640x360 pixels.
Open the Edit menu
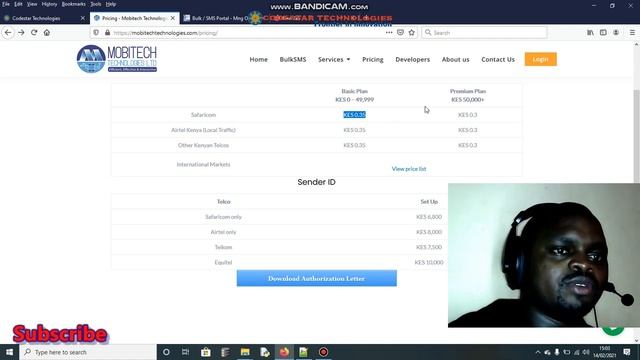click(x=18, y=4)
